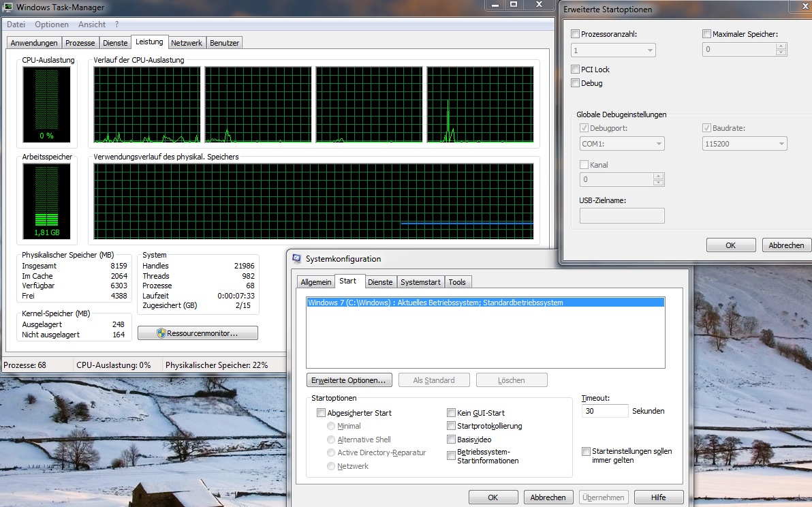Click OK in Systemkonfiguration
The width and height of the screenshot is (812, 507).
click(493, 497)
